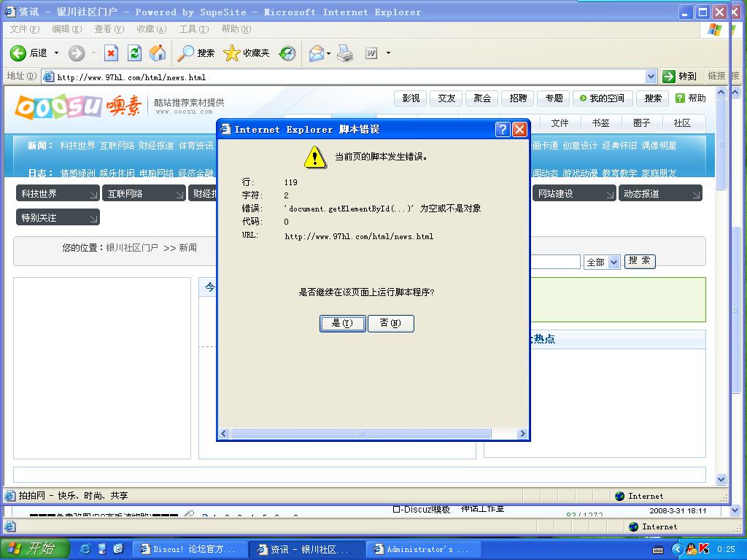The image size is (747, 560).
Task: Expand the dark 互联网络 category button
Action: (144, 193)
